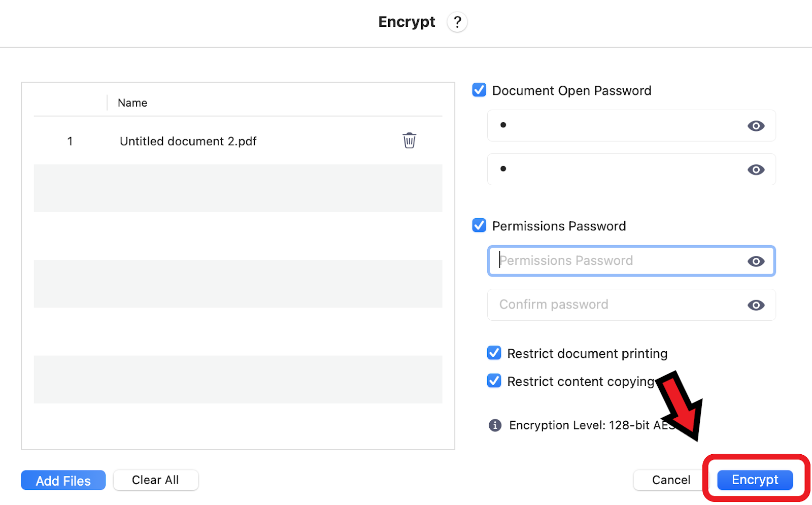Click the help question mark icon
812x505 pixels.
click(457, 22)
